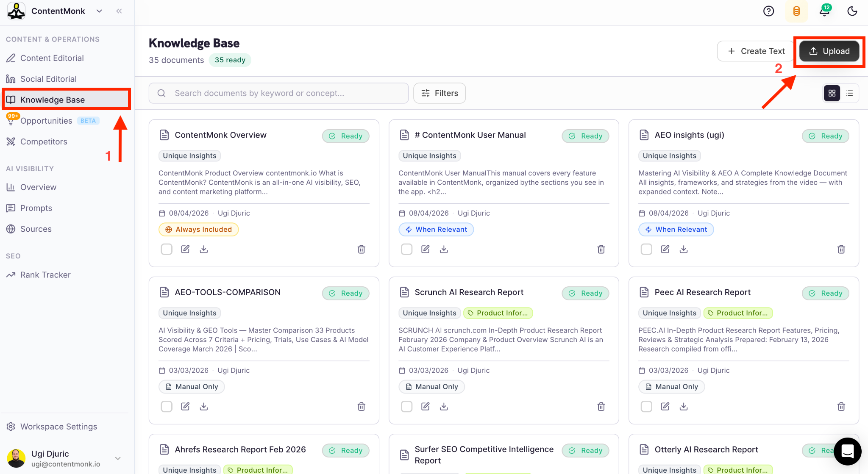Download the AEO insights (ugi) document

(x=684, y=249)
